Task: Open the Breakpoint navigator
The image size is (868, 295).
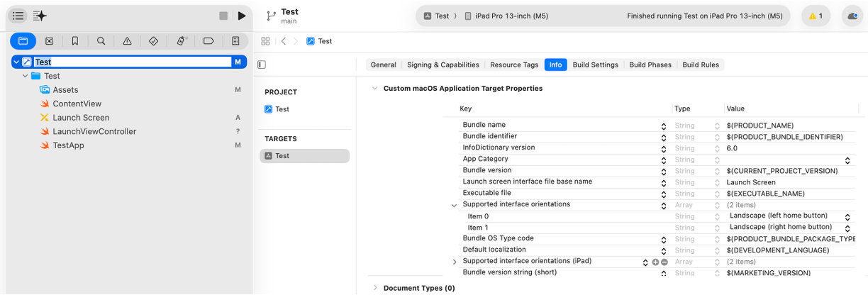Action: [208, 41]
